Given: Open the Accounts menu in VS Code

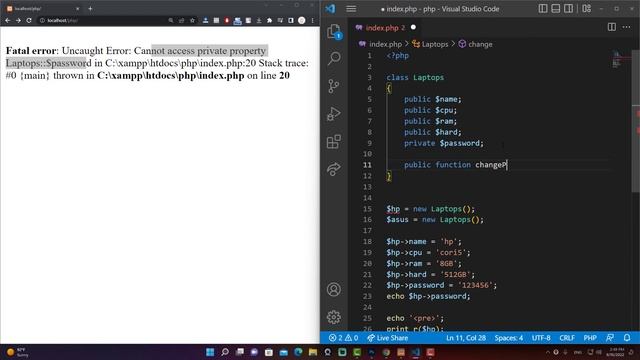Looking at the screenshot, I should pos(333,289).
